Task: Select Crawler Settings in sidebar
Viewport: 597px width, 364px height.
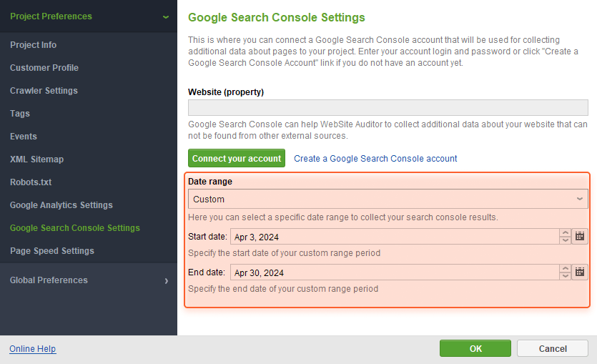Action: [44, 91]
